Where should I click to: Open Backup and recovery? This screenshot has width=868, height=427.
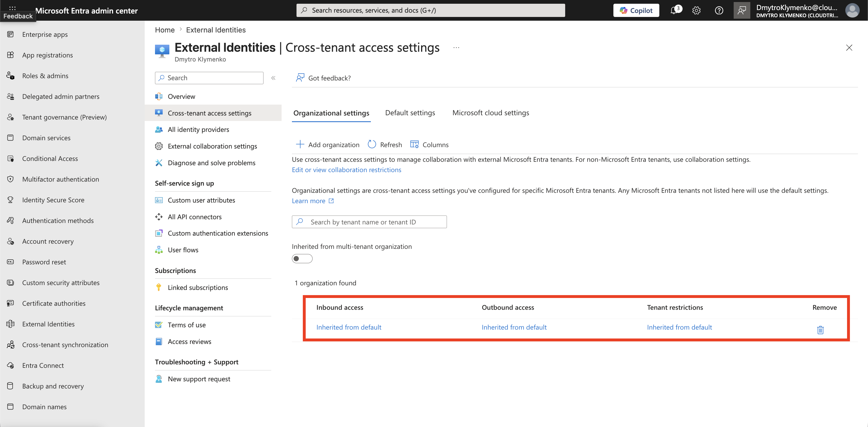[x=53, y=386]
